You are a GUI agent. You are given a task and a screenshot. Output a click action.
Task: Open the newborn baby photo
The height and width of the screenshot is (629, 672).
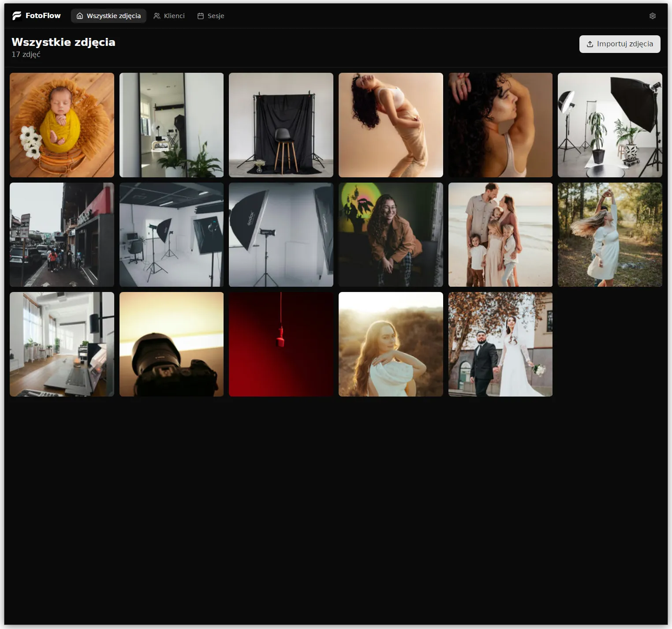62,125
